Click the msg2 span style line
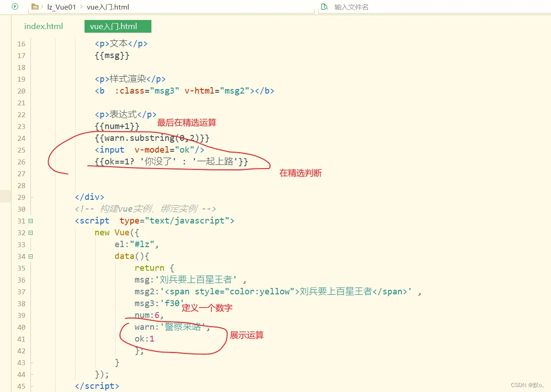Screen dimensions: 551x392 coord(278,292)
